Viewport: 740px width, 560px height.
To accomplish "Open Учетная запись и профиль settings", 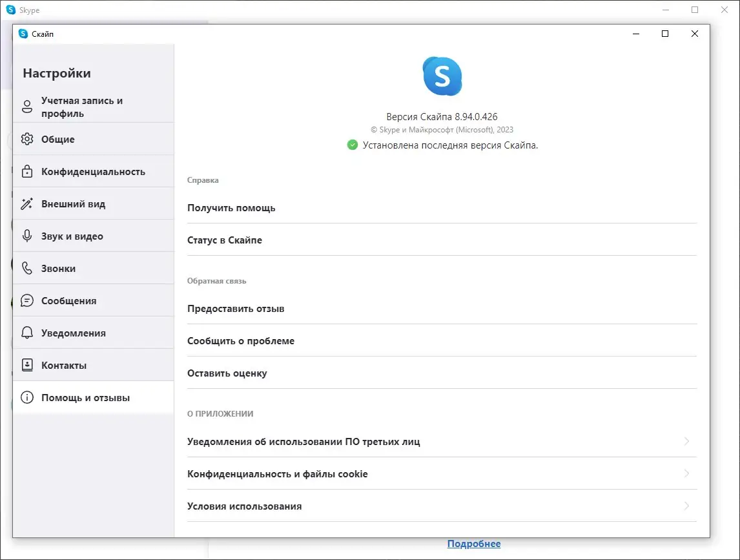I will (94, 107).
